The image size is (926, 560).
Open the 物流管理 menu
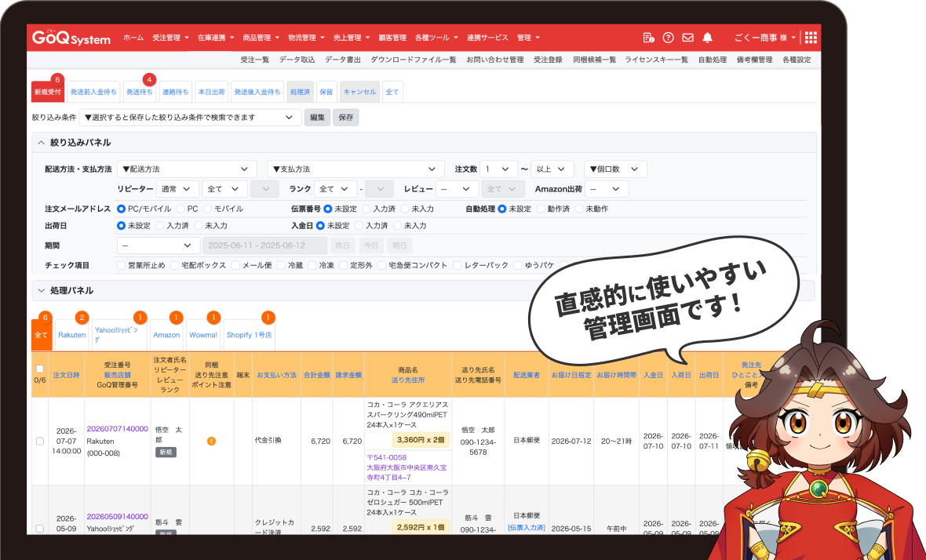point(306,38)
